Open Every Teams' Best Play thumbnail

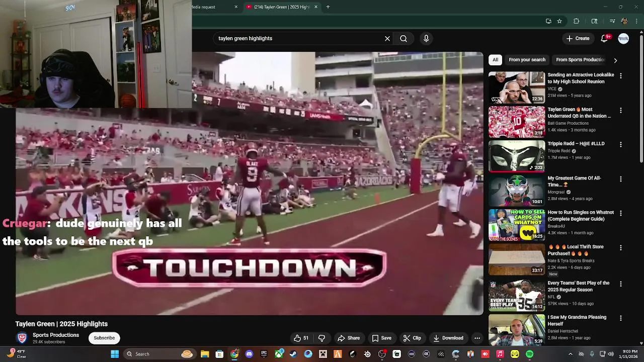[516, 295]
